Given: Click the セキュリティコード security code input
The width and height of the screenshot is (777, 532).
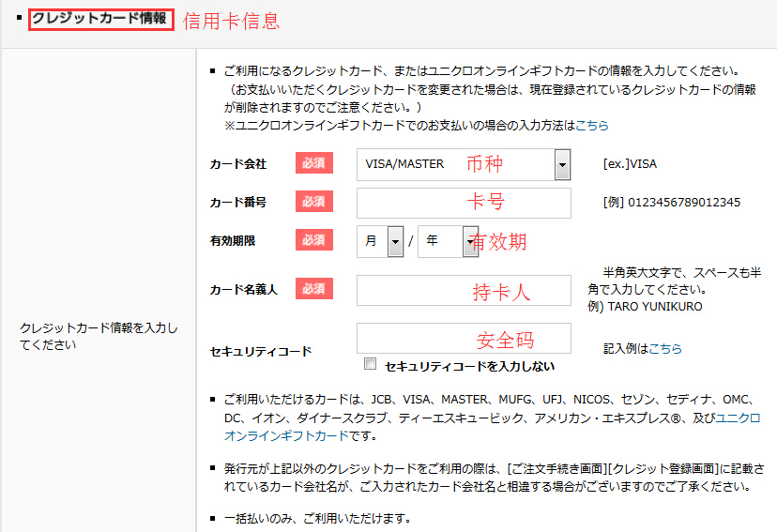Looking at the screenshot, I should tap(464, 338).
